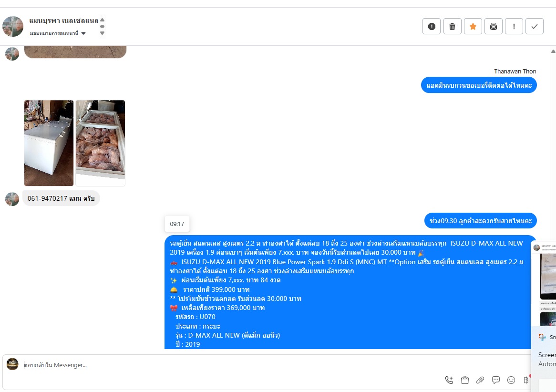Mark conversation unread with envelope icon
This screenshot has width=556, height=392.
click(x=493, y=26)
